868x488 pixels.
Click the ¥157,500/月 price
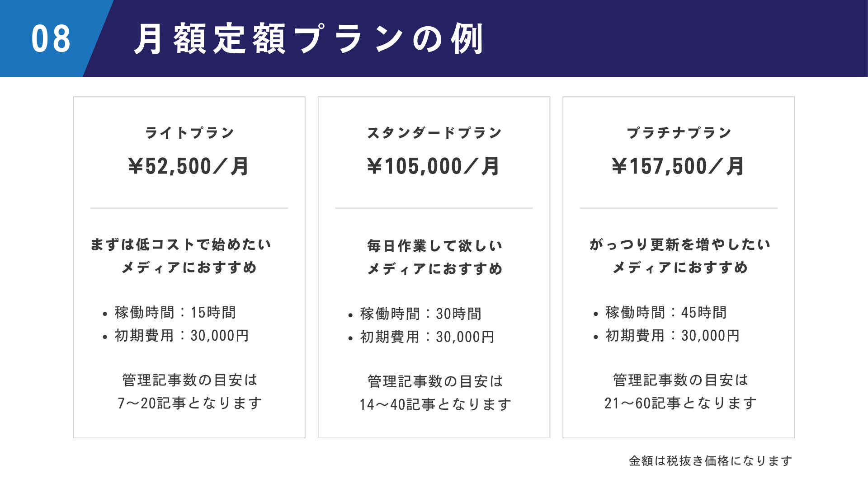[678, 166]
